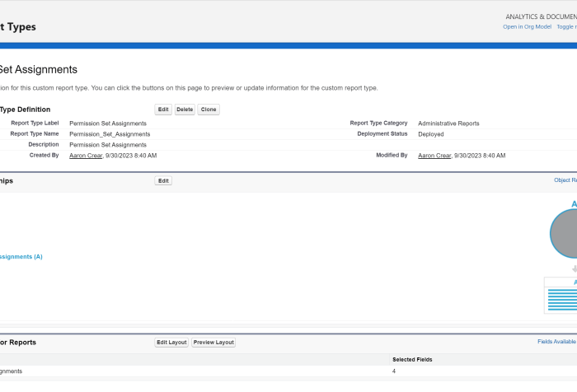The image size is (577, 392).
Task: Click Edit button in the relationships section
Action: 163,180
